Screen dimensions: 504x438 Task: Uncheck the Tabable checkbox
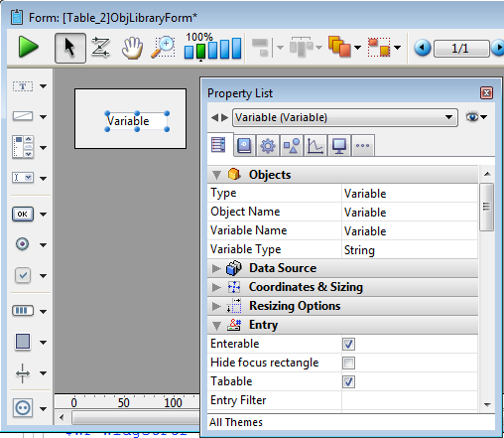(x=348, y=381)
